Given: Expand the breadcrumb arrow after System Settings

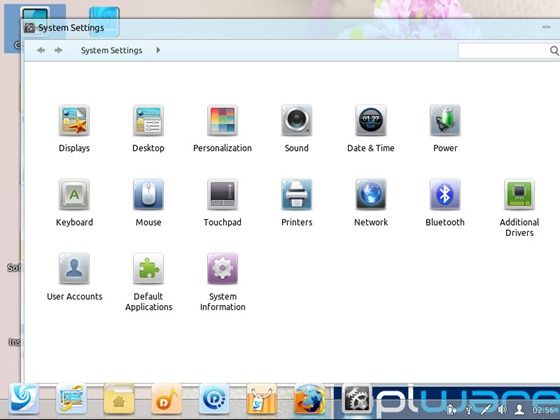Looking at the screenshot, I should click(158, 50).
